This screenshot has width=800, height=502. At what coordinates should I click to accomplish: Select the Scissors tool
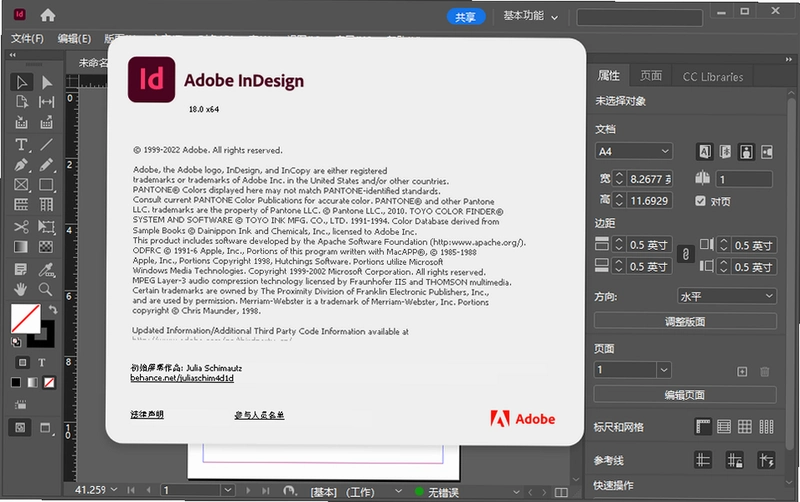[x=21, y=227]
